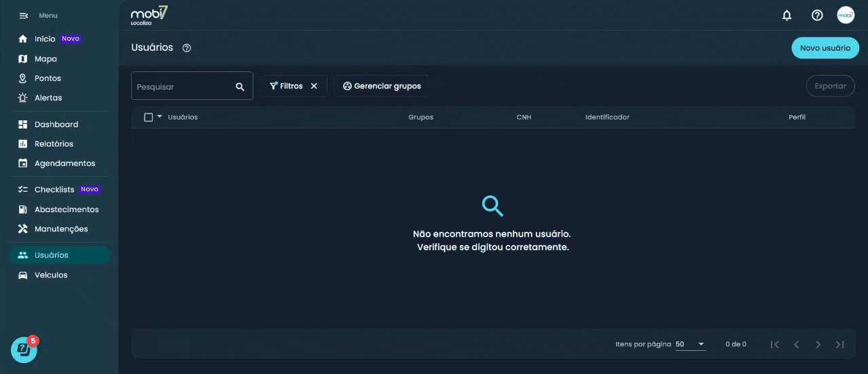Open the Filtros filter panel

pyautogui.click(x=286, y=86)
